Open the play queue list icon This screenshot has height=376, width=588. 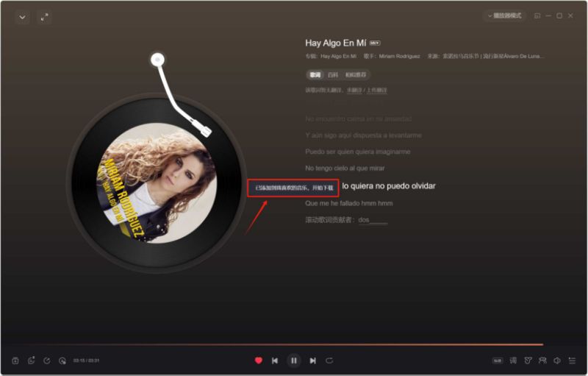pyautogui.click(x=572, y=361)
